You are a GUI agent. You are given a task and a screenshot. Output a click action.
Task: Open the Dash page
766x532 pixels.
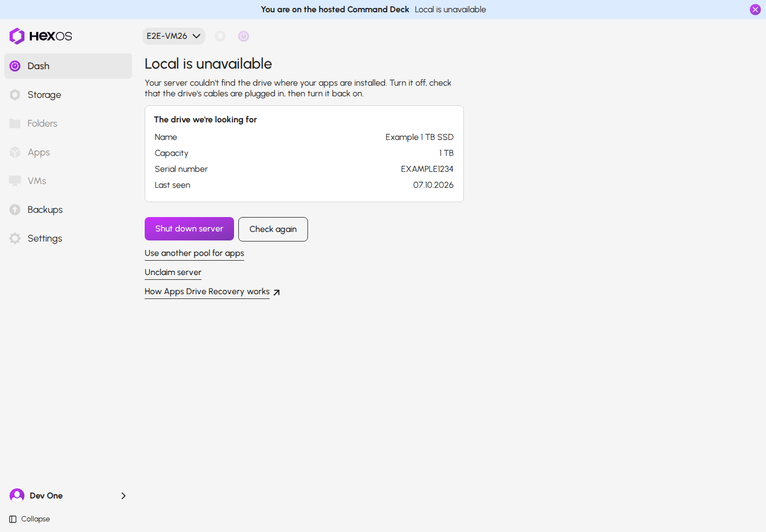coord(68,66)
